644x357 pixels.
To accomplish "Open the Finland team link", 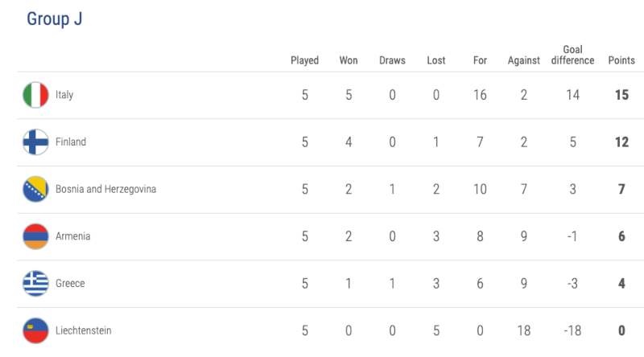I will click(x=71, y=142).
